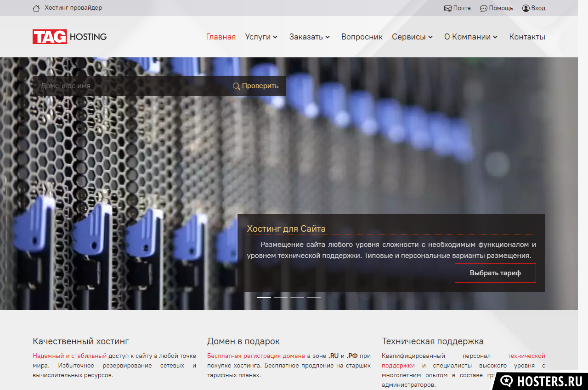Click the mail envelope icon

coord(447,8)
